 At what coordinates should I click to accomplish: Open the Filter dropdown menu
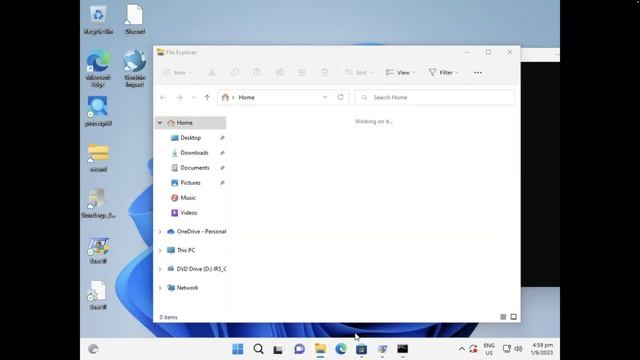pyautogui.click(x=444, y=73)
